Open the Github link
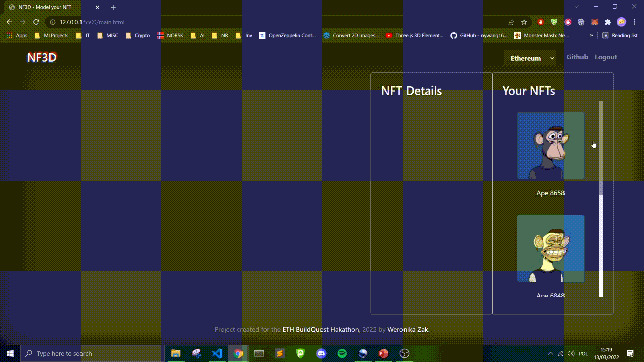The image size is (644, 362). [x=577, y=57]
